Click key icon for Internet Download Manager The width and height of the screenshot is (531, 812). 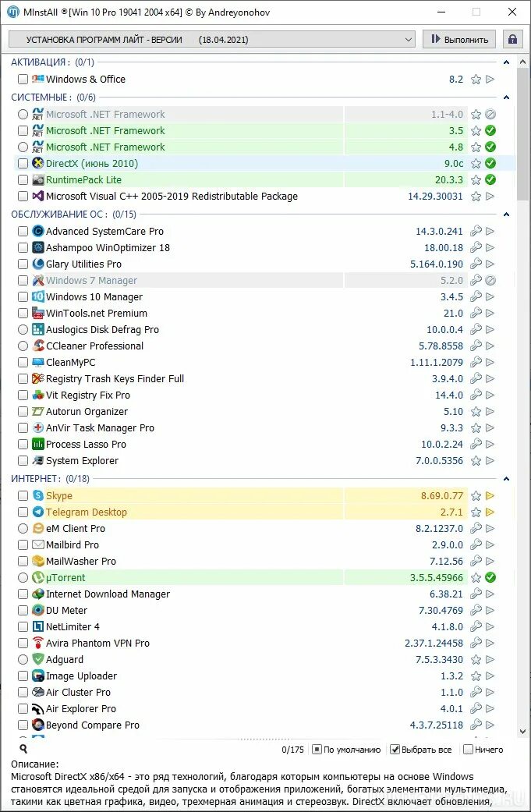click(476, 594)
